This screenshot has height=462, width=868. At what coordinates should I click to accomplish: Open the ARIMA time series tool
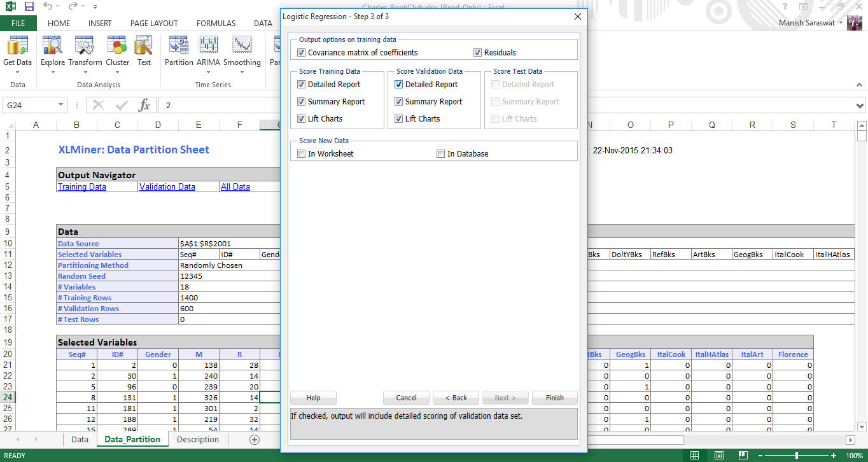(x=208, y=48)
